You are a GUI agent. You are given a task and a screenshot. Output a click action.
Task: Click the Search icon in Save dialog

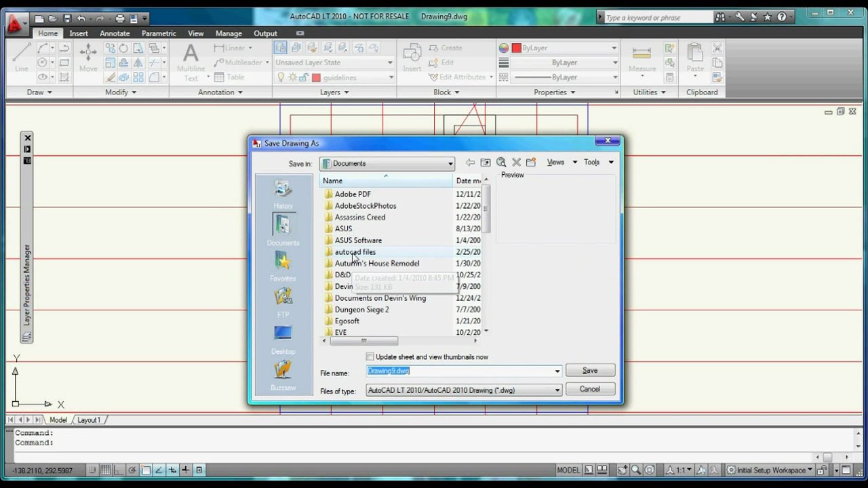coord(501,162)
